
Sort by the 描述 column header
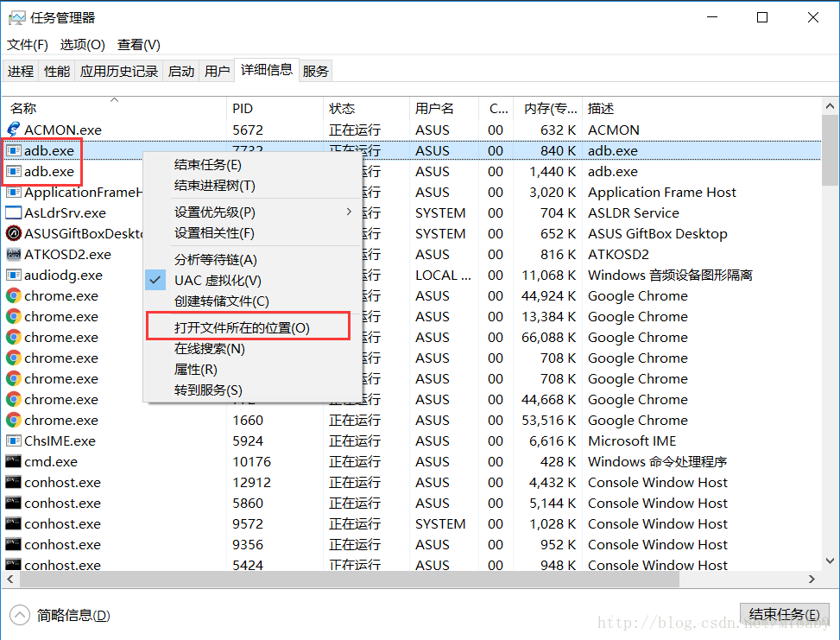click(702, 108)
